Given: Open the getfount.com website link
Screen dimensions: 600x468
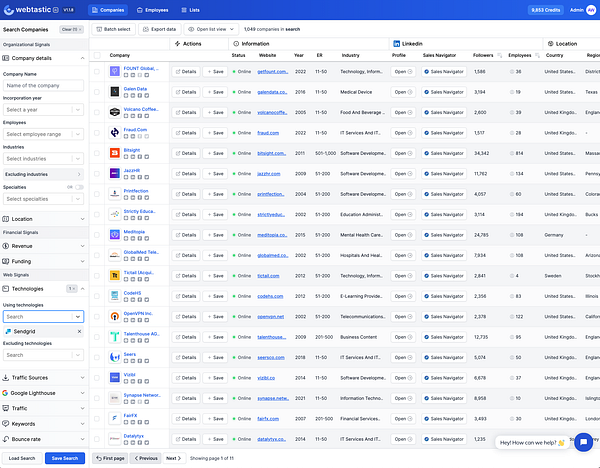Looking at the screenshot, I should coord(272,72).
